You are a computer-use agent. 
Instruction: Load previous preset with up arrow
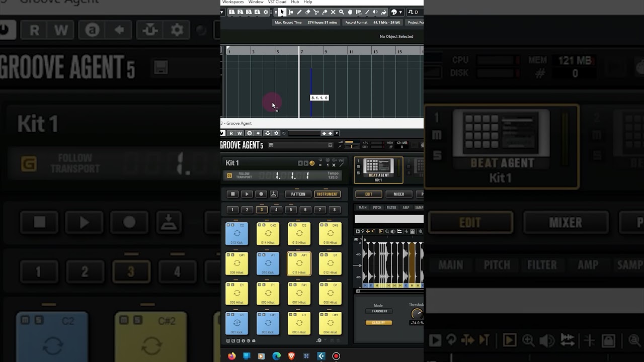click(324, 133)
